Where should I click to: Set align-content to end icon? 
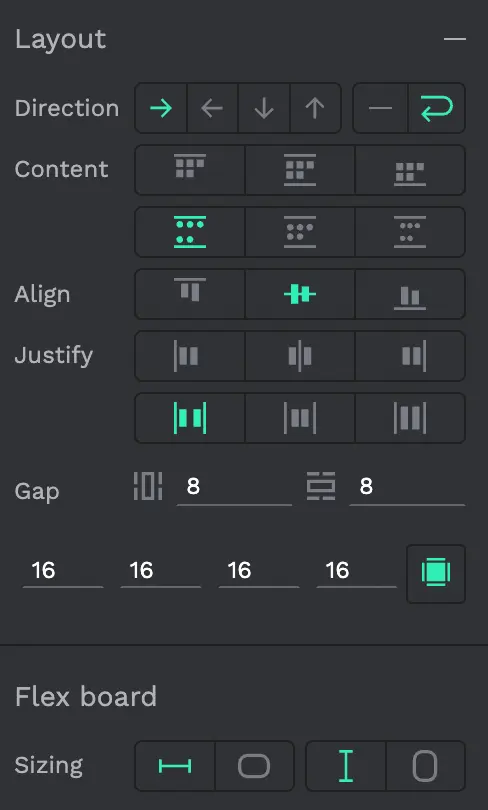coord(410,170)
